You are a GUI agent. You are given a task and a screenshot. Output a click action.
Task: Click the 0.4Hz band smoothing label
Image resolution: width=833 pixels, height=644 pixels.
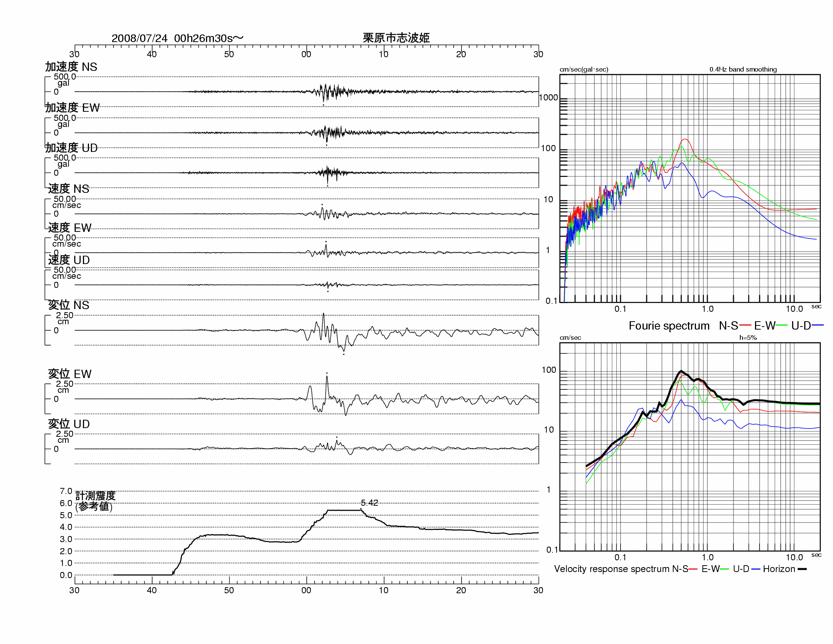point(743,69)
